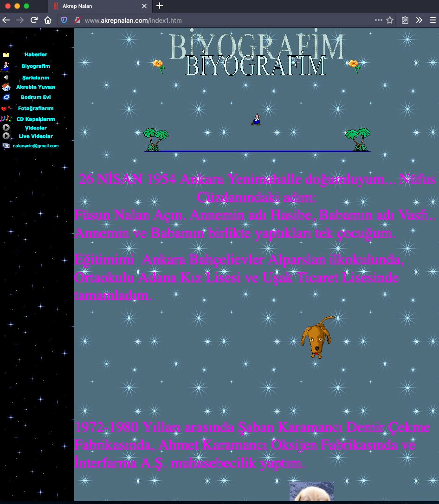This screenshot has width=439, height=504.
Task: Click the brown dog animation image
Action: point(317,337)
